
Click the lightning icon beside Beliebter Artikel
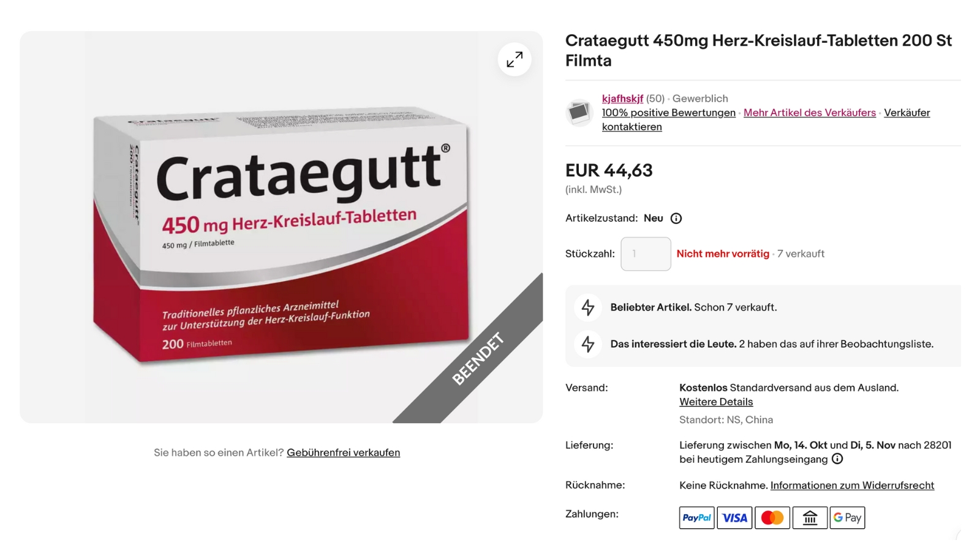(x=588, y=307)
